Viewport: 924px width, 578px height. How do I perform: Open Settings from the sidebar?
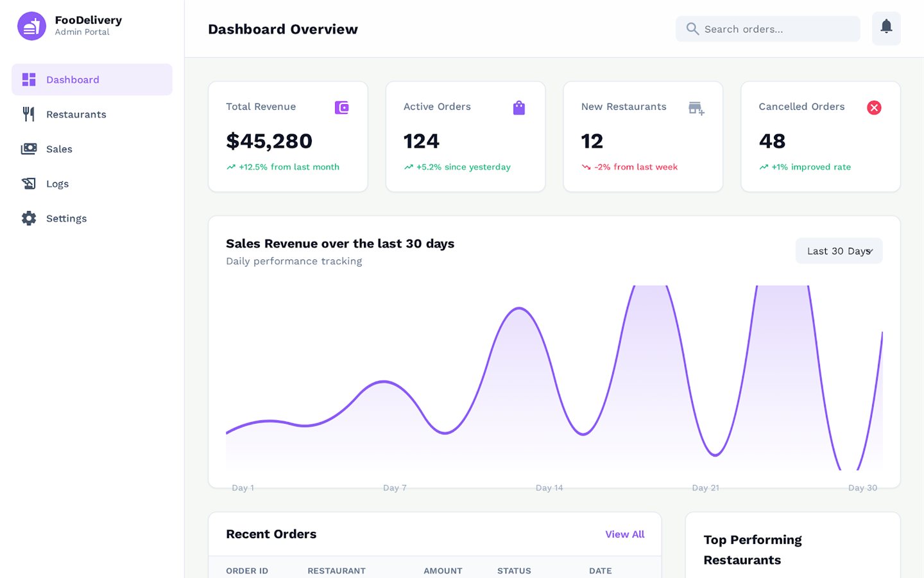92,218
